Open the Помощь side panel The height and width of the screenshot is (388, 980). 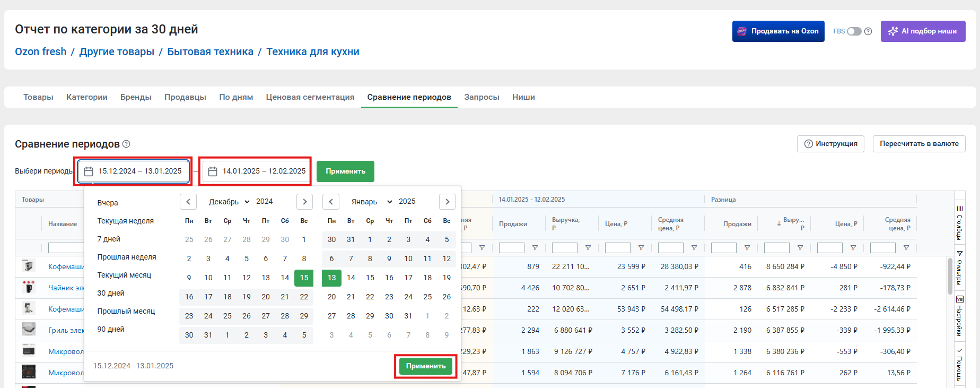959,364
